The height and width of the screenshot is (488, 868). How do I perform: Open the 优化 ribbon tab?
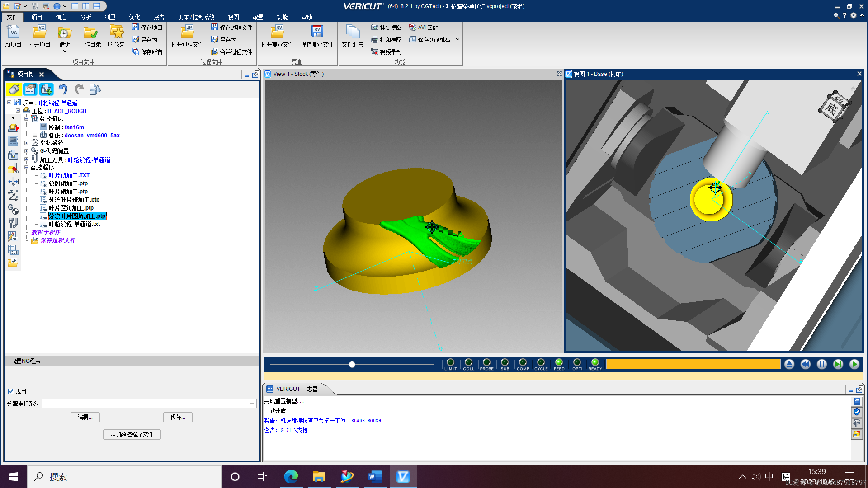click(134, 17)
